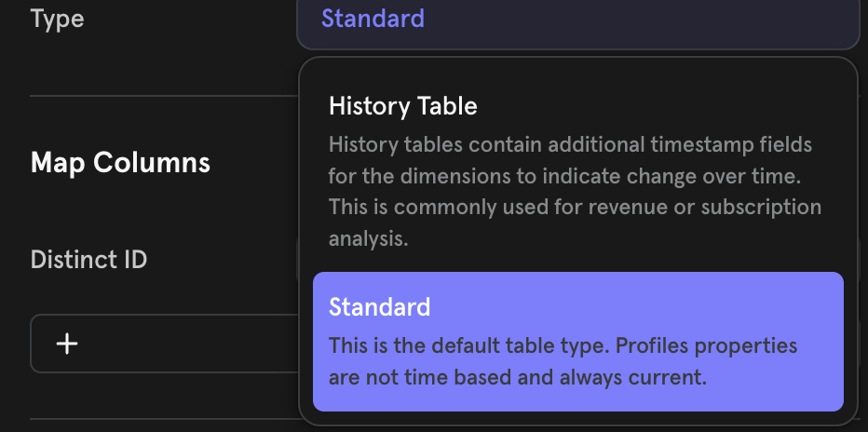Click the Type field label
The height and width of the screenshot is (432, 868).
coord(57,18)
